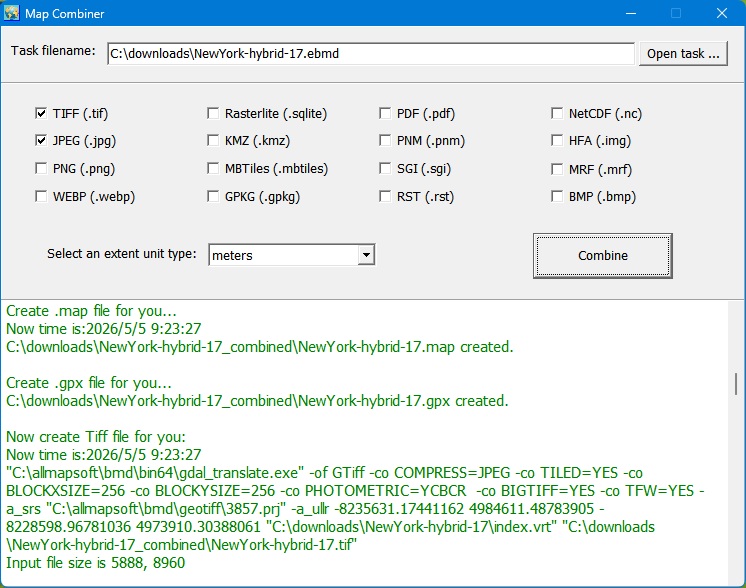Focus the Task filename input field
746x588 pixels.
click(x=371, y=53)
